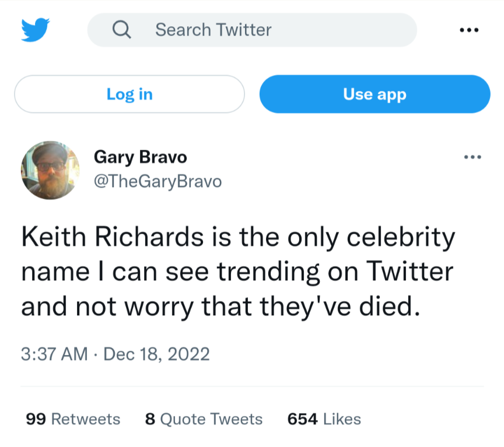Show the 654 Likes list

tap(324, 419)
